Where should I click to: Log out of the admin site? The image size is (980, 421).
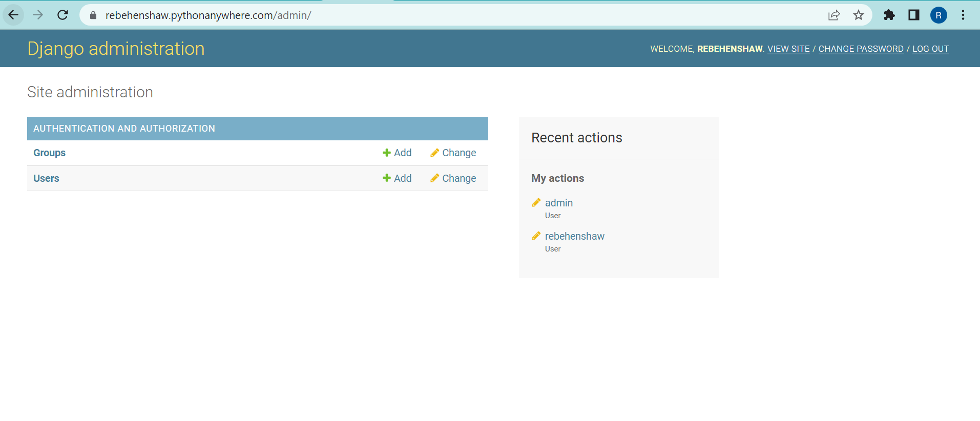pyautogui.click(x=930, y=49)
